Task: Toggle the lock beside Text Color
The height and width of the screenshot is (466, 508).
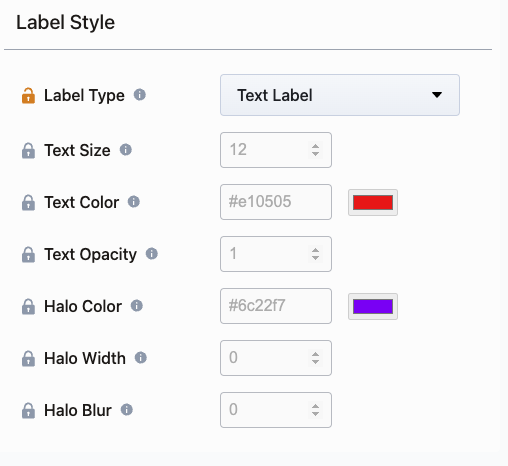Action: [28, 202]
